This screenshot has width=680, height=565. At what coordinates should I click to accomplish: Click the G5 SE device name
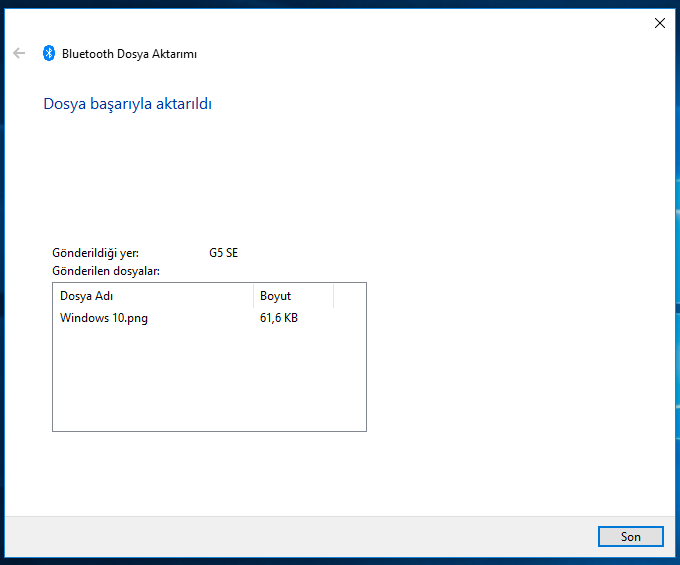tap(223, 253)
